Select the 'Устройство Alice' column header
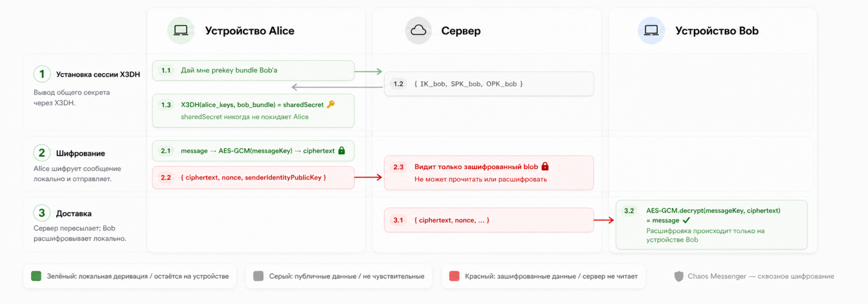This screenshot has height=304, width=868. (x=250, y=31)
